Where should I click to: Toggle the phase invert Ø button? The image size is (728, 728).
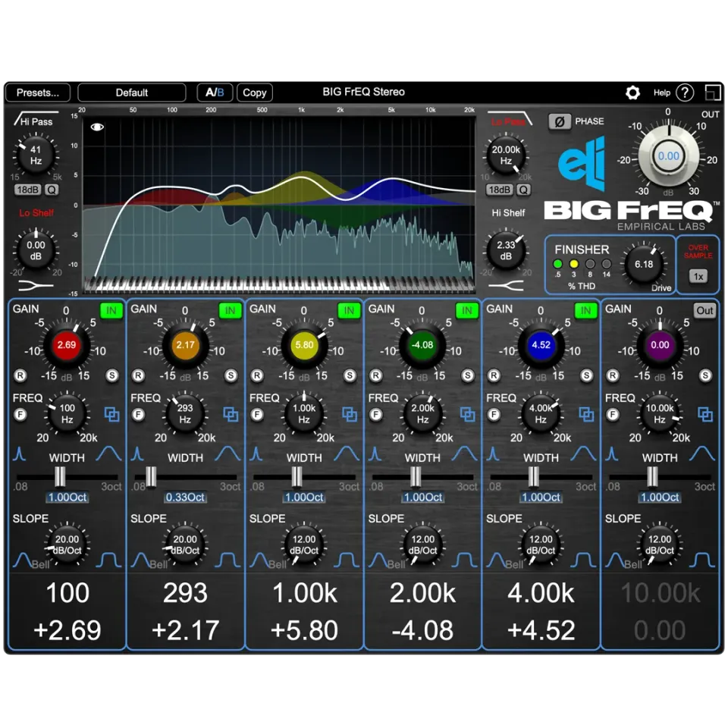pyautogui.click(x=560, y=121)
